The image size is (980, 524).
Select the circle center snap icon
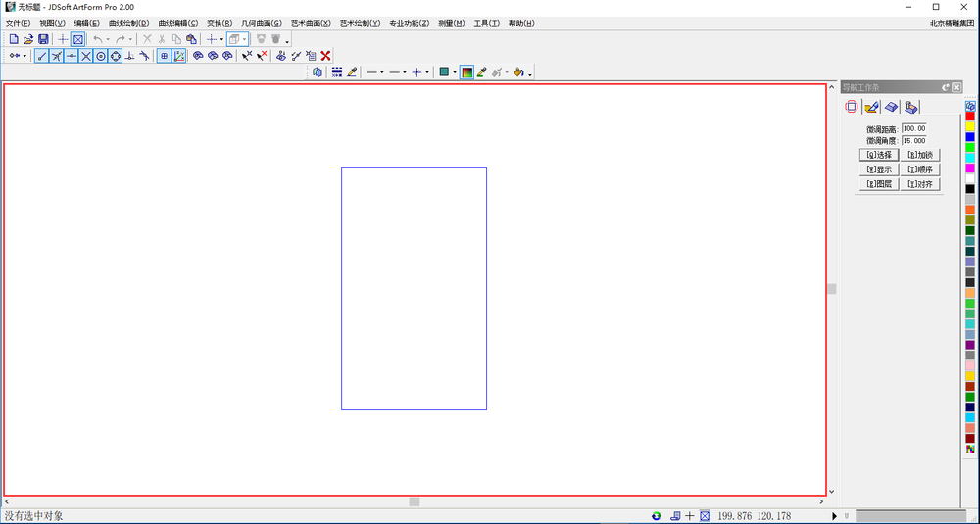[101, 56]
